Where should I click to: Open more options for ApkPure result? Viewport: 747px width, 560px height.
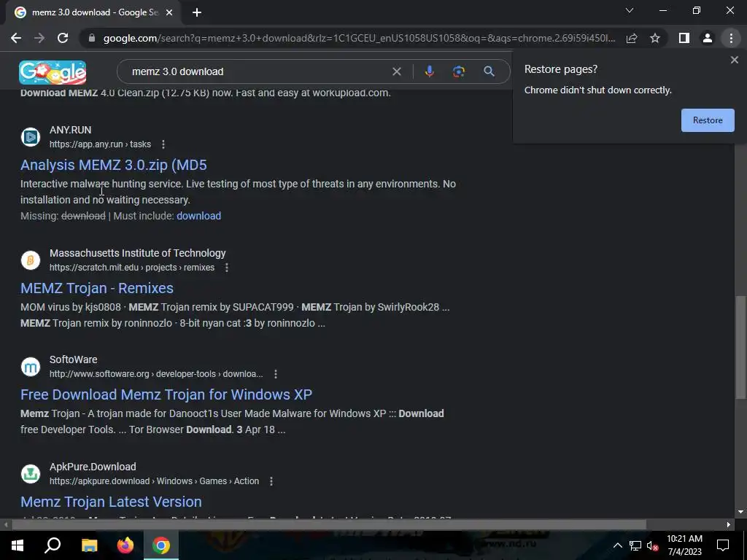click(271, 481)
